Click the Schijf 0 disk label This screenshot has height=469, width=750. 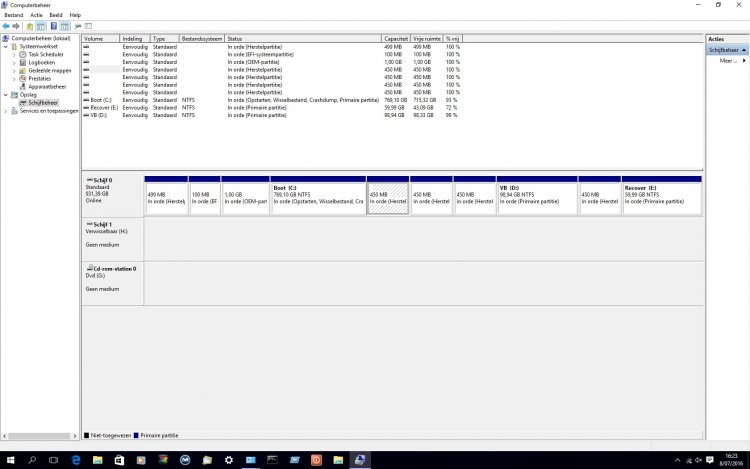coord(112,195)
